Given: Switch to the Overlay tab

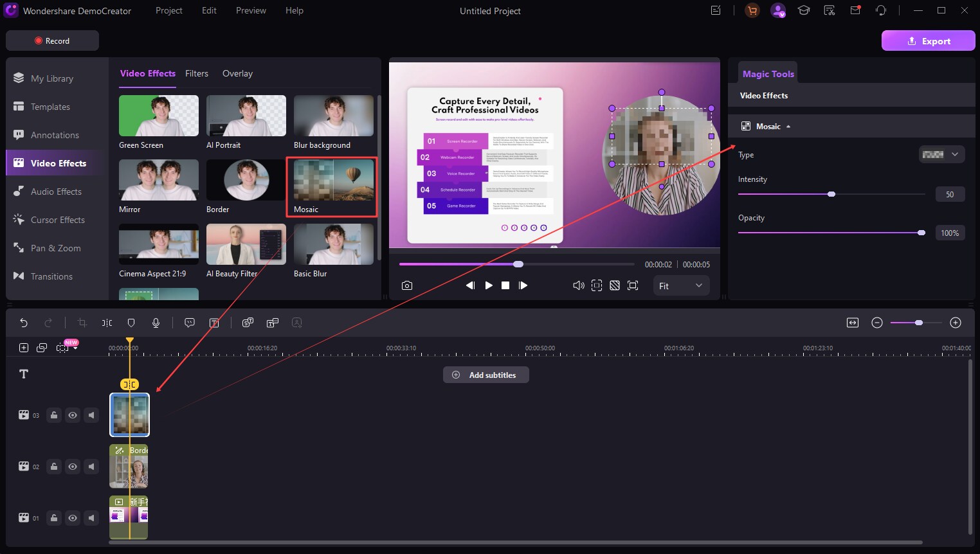Looking at the screenshot, I should click(237, 73).
